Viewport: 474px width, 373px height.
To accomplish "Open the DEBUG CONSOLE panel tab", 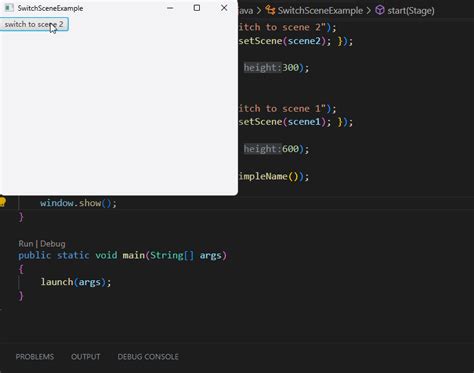I will [x=148, y=357].
